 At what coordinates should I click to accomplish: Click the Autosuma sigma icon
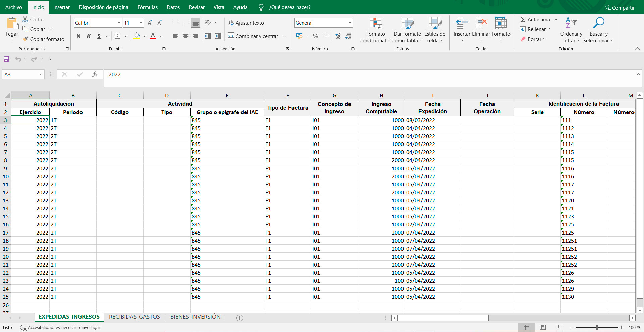tap(523, 20)
